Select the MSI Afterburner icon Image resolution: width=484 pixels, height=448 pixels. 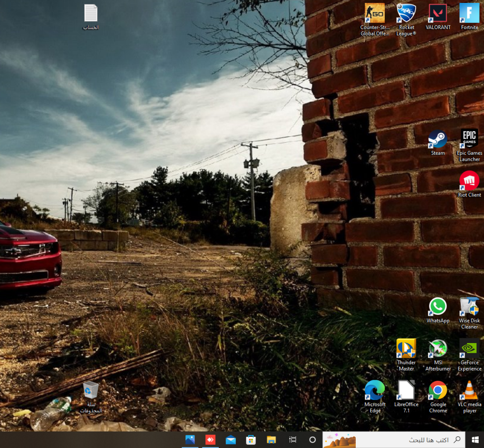tap(438, 348)
